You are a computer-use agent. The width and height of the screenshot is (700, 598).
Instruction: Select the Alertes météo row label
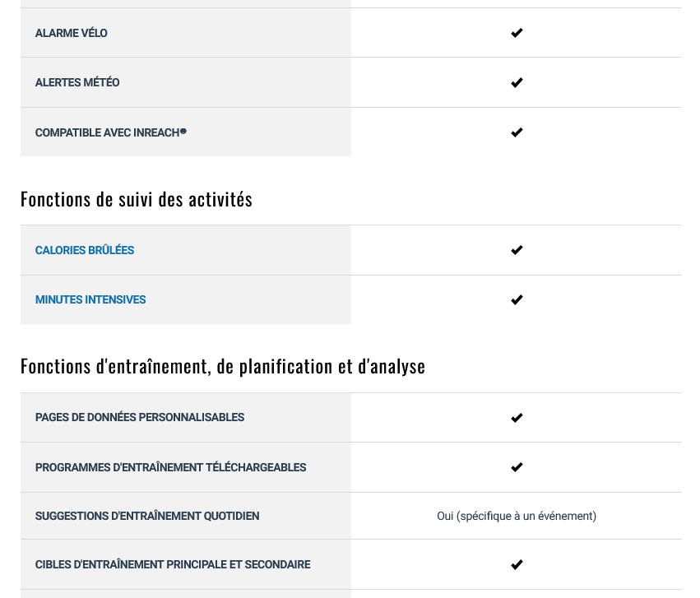(77, 83)
